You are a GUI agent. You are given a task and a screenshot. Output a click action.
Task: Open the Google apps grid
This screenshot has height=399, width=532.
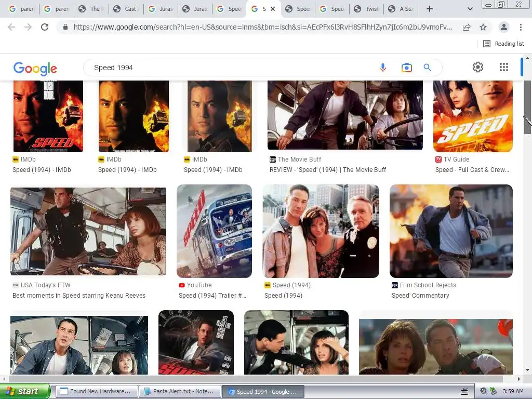point(504,67)
